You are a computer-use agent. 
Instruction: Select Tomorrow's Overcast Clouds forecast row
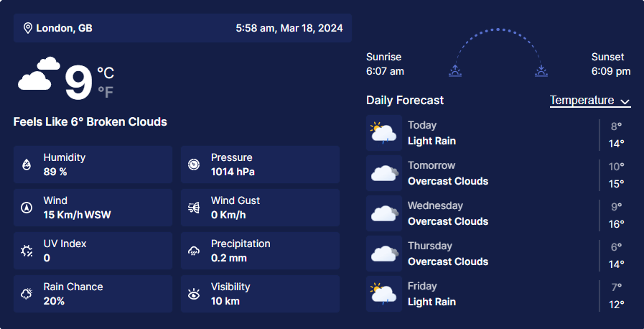tap(498, 173)
